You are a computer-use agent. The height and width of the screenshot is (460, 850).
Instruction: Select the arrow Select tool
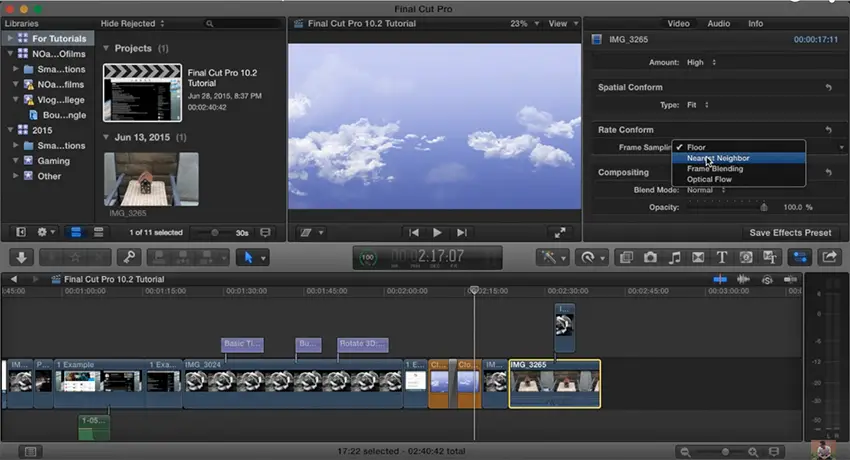tap(248, 257)
